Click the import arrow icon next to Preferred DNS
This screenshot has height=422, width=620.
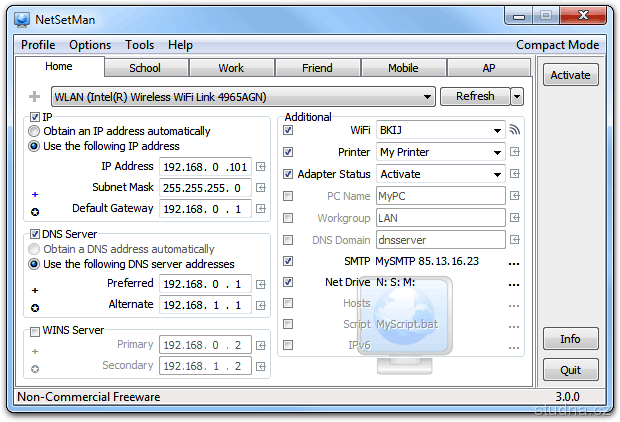point(261,284)
